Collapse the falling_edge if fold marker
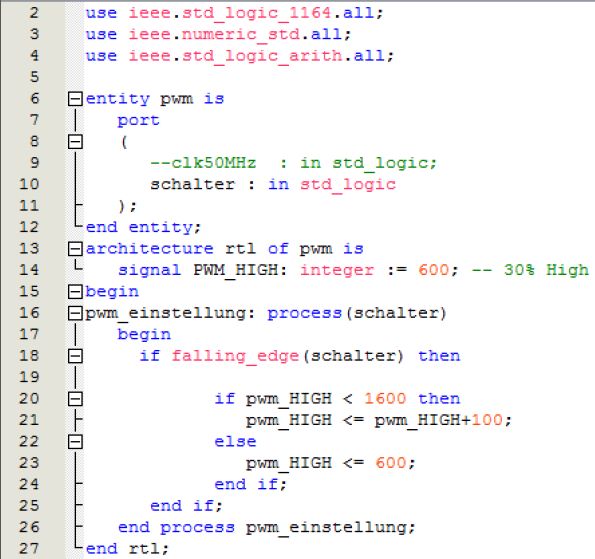The width and height of the screenshot is (595, 559). 75,356
